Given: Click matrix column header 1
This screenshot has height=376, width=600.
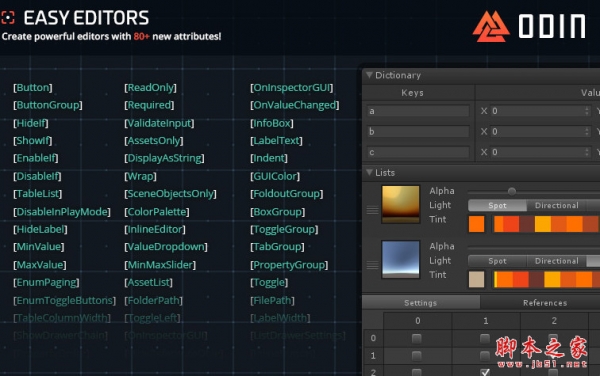Looking at the screenshot, I should tap(486, 321).
